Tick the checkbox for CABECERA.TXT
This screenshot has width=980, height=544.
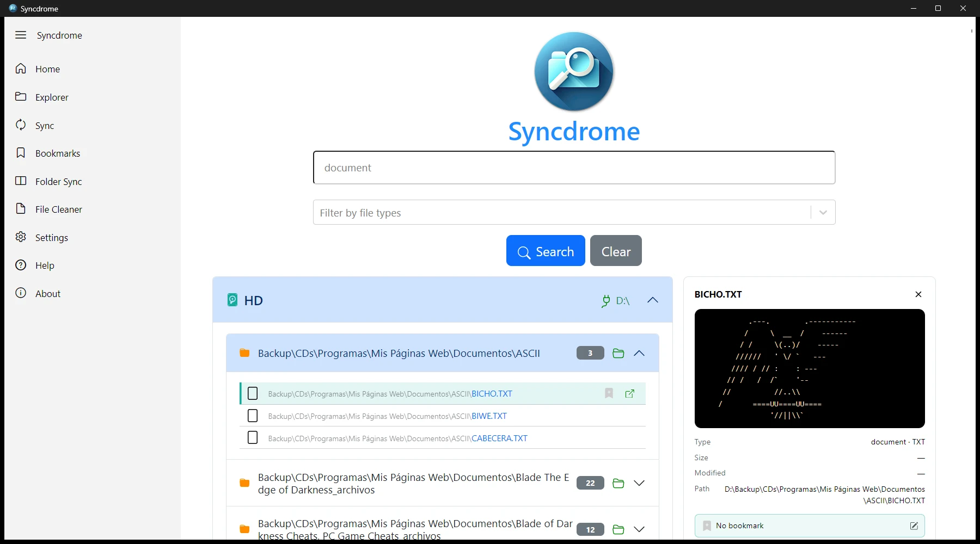click(253, 437)
